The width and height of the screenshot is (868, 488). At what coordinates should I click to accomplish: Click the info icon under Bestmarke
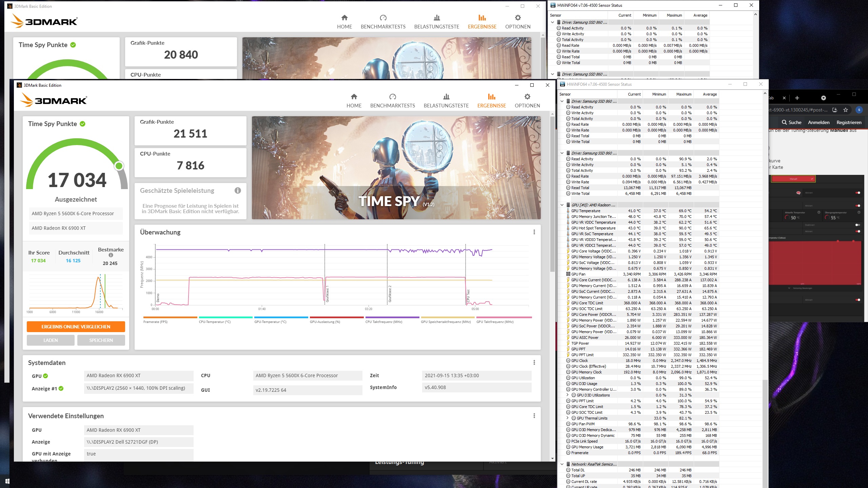click(x=111, y=255)
